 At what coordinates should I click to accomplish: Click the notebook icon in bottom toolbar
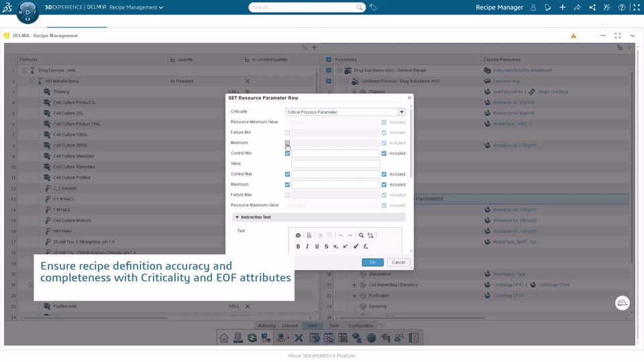click(414, 338)
